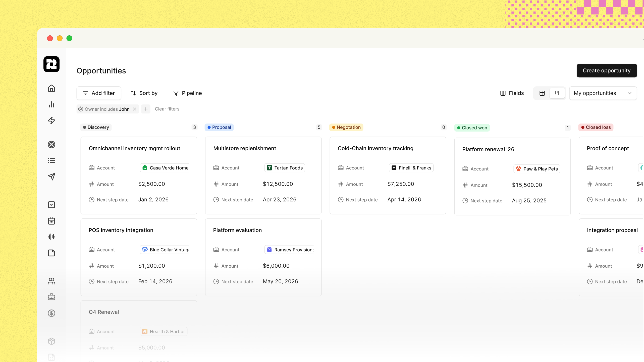Click the Clear filters link
This screenshot has width=644, height=362.
(x=167, y=109)
